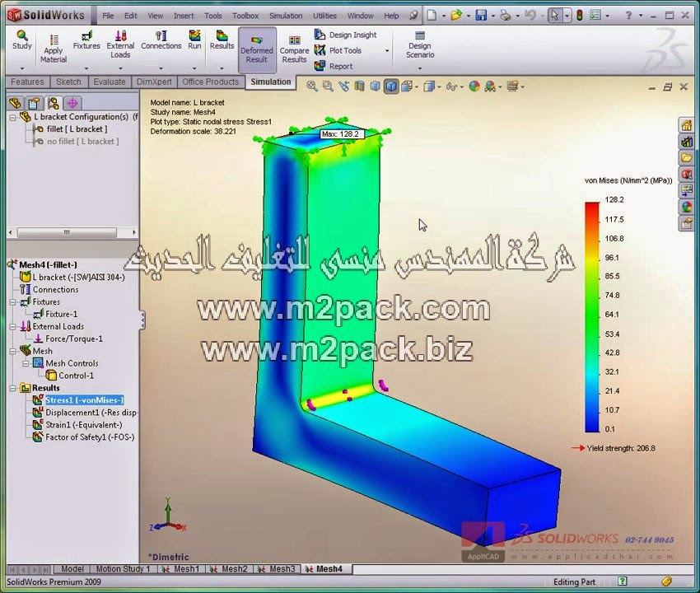Open FeatureManager design tree tab

(15, 104)
